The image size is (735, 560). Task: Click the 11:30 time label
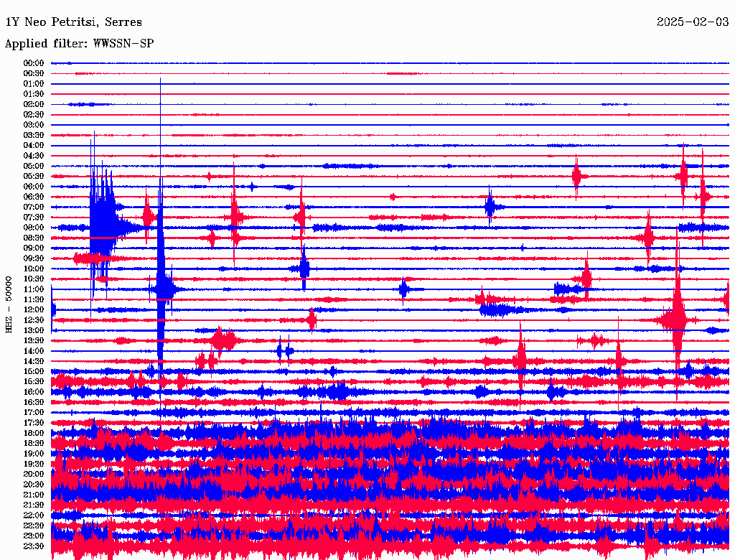(34, 299)
